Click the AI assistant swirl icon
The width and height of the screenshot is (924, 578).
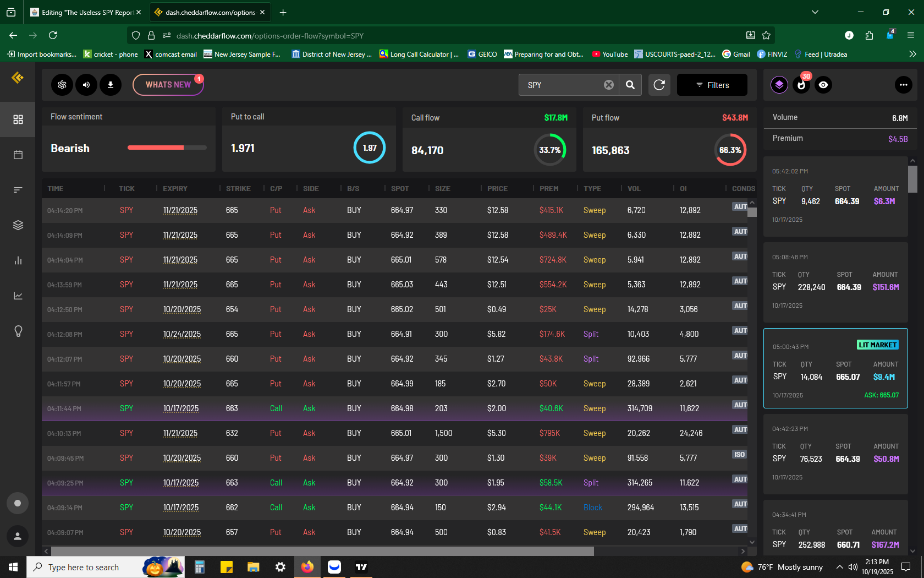(62, 85)
